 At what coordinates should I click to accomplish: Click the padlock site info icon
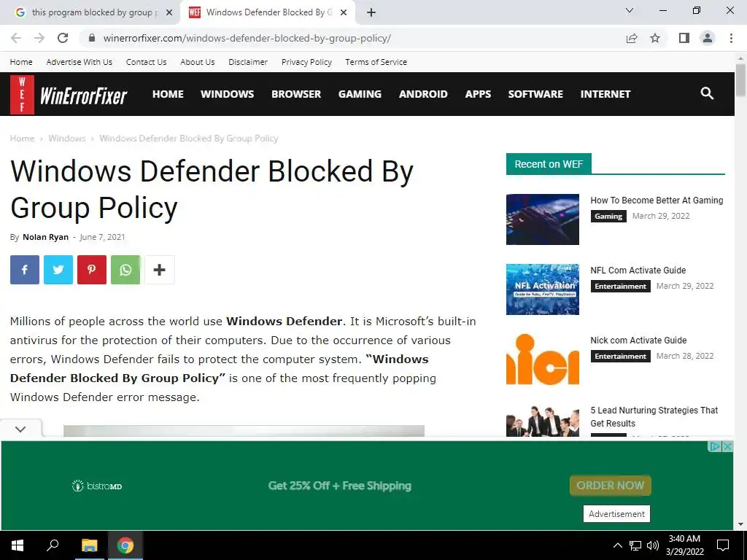click(92, 38)
